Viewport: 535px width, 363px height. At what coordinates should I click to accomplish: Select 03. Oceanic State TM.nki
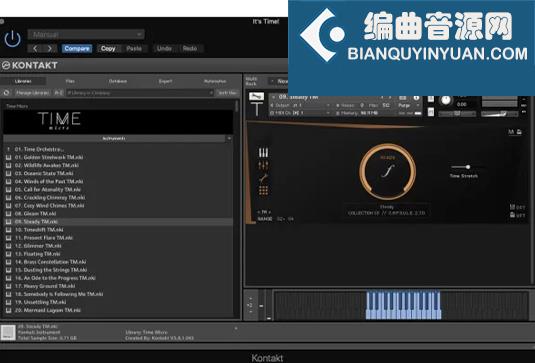44,173
